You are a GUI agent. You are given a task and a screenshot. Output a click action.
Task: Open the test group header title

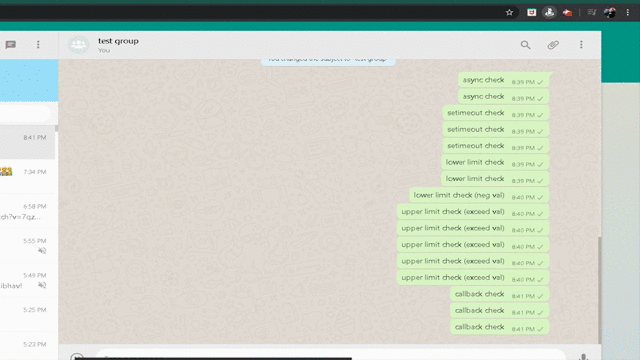118,41
